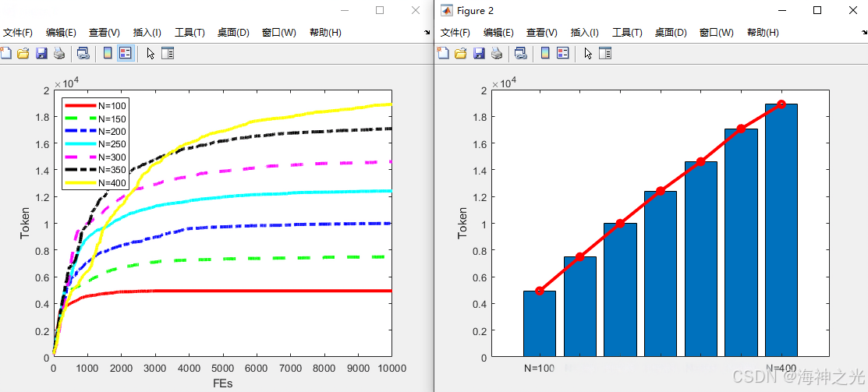Image resolution: width=868 pixels, height=392 pixels.
Task: Click red marker atop the N=400 bar
Action: point(781,104)
